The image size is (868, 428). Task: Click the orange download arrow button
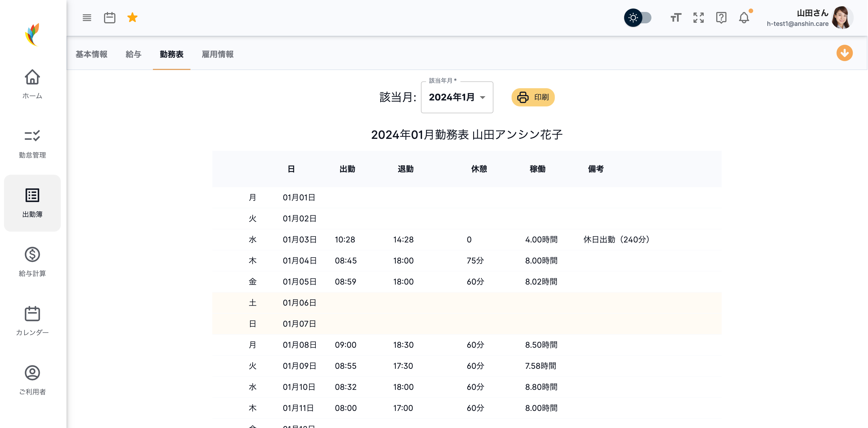[x=844, y=53]
